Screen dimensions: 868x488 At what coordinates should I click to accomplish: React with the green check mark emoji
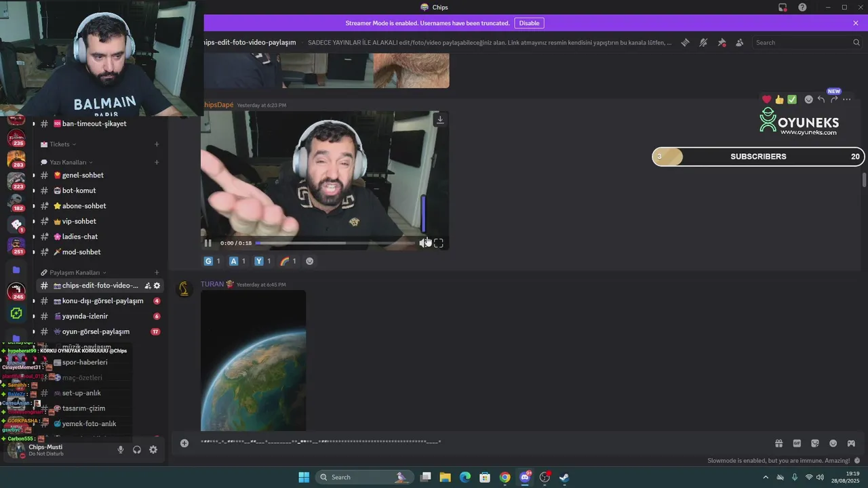pos(792,100)
